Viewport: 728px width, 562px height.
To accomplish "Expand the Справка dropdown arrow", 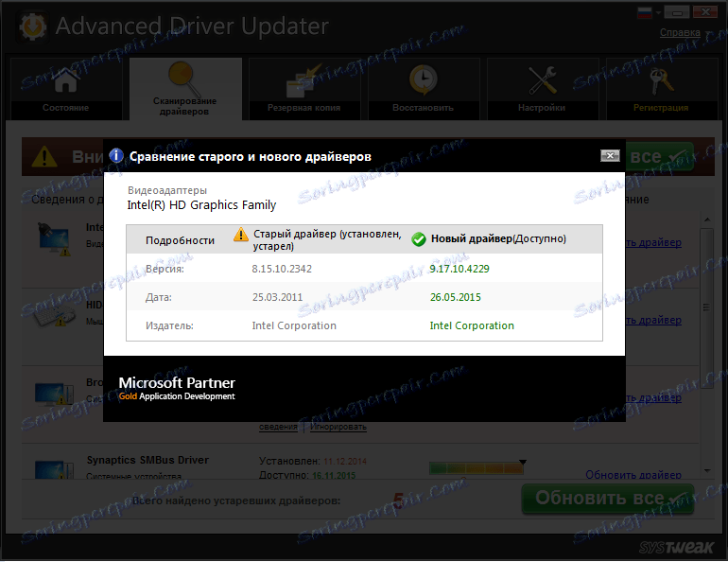I will (x=708, y=33).
